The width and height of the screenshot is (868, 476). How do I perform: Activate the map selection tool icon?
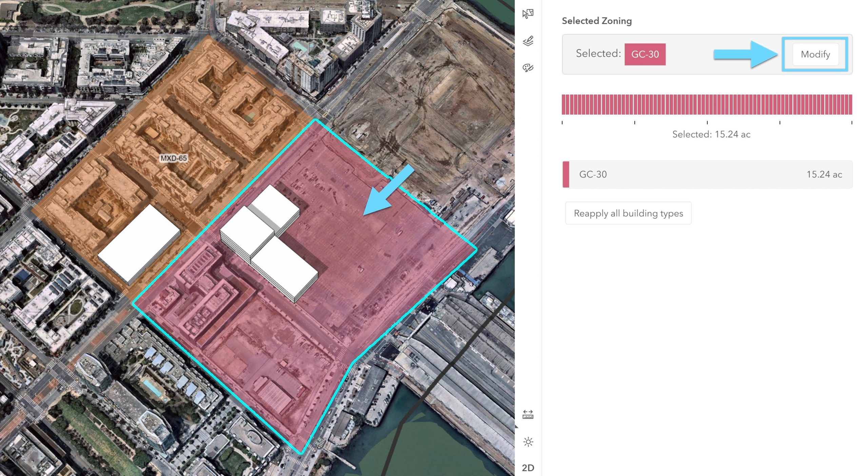[528, 14]
